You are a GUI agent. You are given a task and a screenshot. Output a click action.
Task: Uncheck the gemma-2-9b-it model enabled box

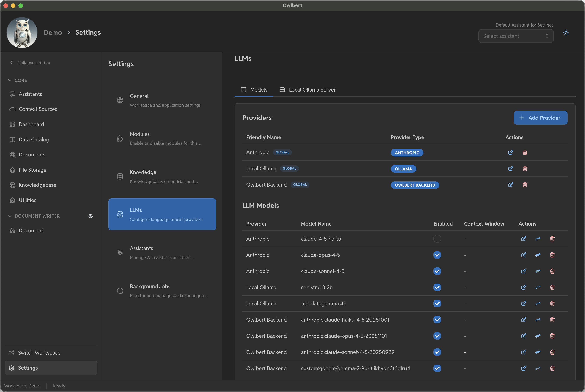(x=437, y=368)
